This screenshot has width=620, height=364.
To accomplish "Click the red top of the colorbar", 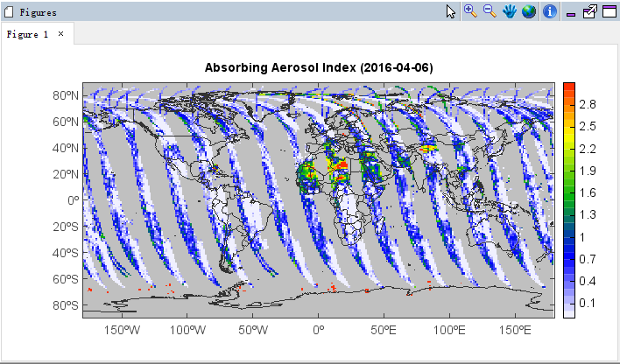I will (x=568, y=87).
